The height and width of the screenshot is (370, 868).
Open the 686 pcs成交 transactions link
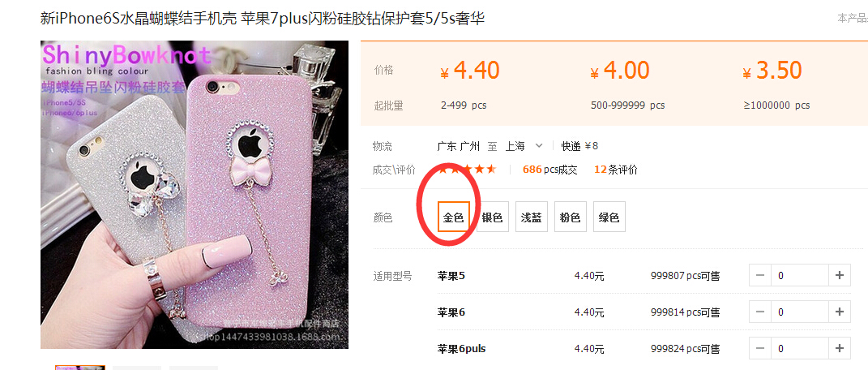tap(549, 170)
